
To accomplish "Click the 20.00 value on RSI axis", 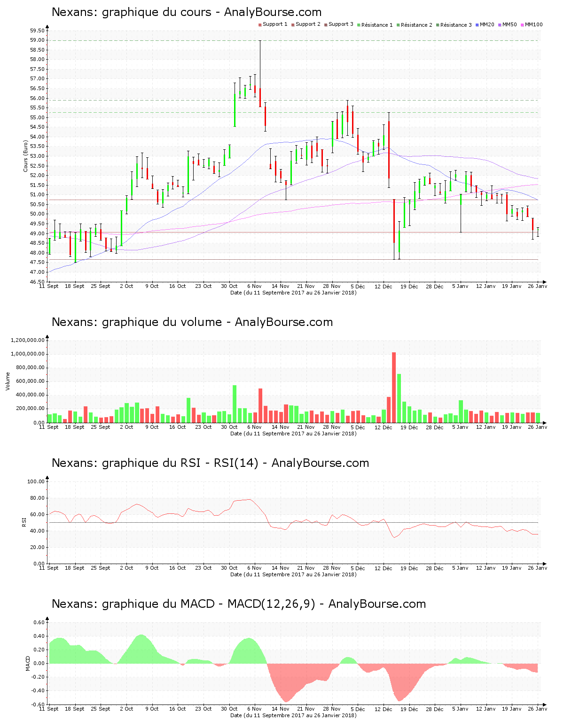I will (x=37, y=547).
